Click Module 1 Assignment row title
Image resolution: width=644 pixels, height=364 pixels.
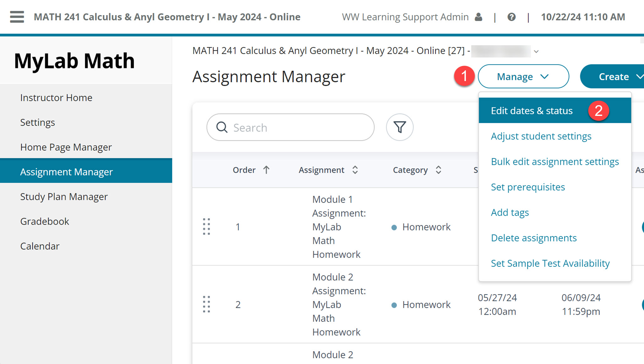339,227
